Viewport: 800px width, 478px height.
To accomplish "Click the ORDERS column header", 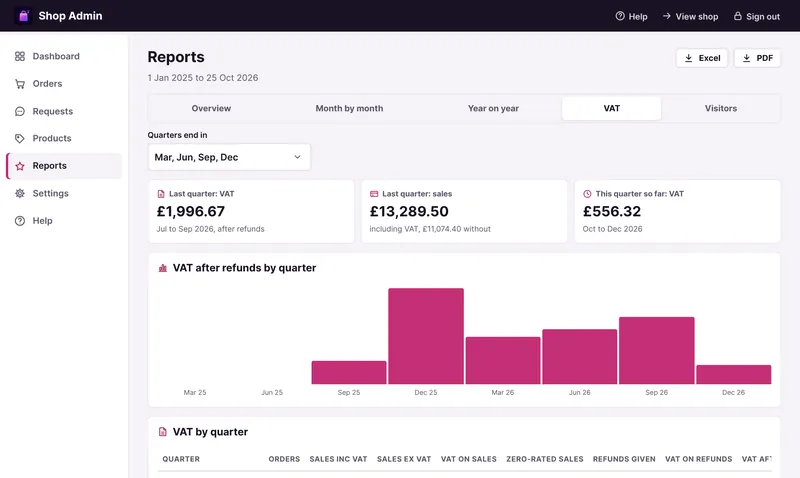I will tap(284, 459).
